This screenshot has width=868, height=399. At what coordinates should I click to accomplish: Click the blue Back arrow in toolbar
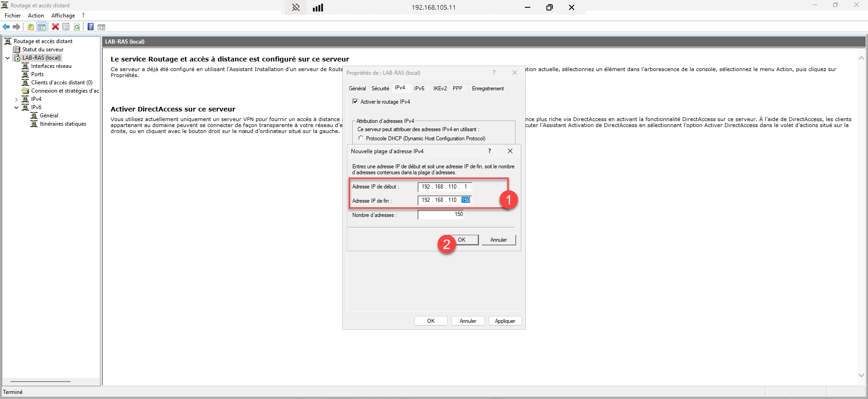pos(6,27)
